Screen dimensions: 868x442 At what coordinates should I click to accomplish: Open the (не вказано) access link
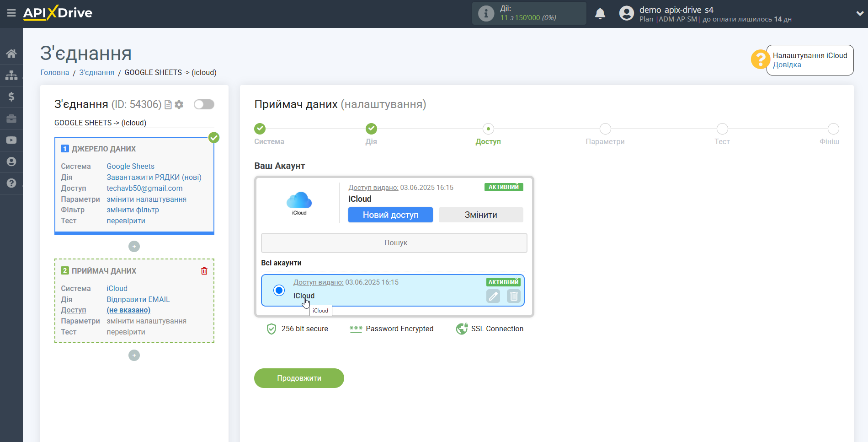(x=128, y=310)
